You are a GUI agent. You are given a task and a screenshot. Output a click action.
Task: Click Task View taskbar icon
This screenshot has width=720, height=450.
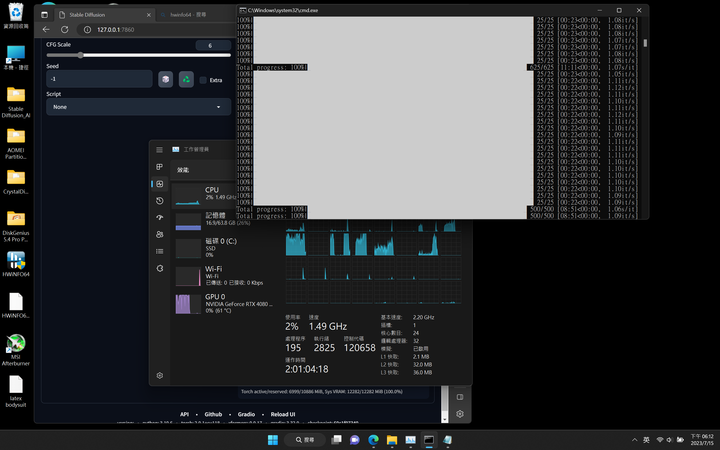(336, 440)
